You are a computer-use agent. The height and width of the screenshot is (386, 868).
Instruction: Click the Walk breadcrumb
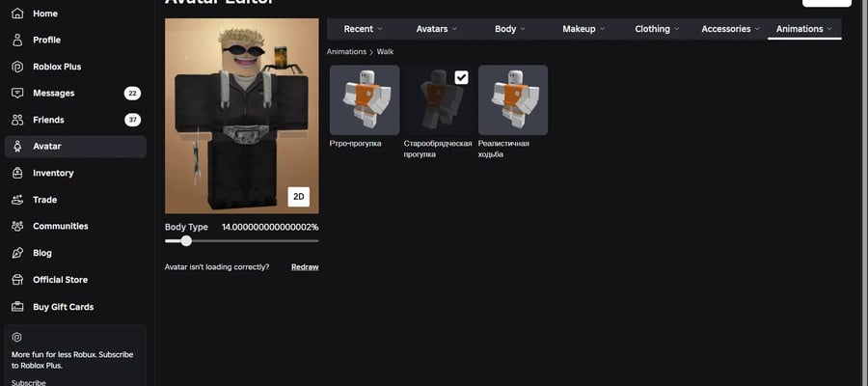tap(385, 51)
